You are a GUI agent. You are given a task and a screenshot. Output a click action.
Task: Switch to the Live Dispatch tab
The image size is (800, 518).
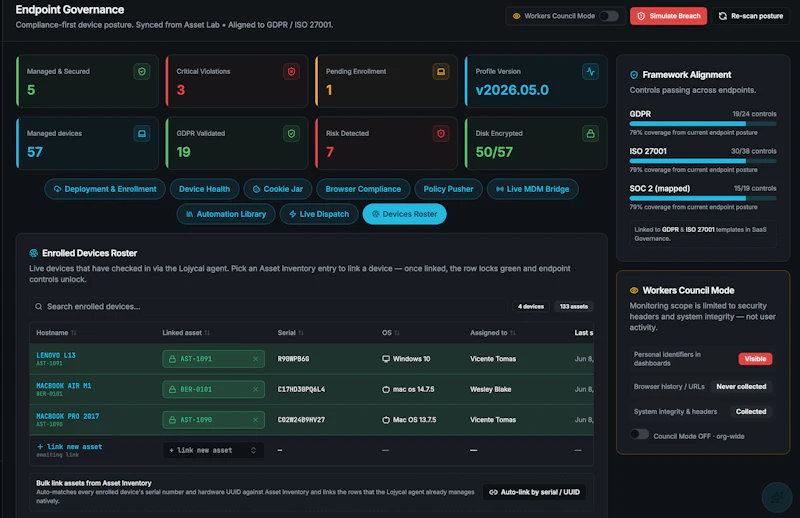point(319,214)
